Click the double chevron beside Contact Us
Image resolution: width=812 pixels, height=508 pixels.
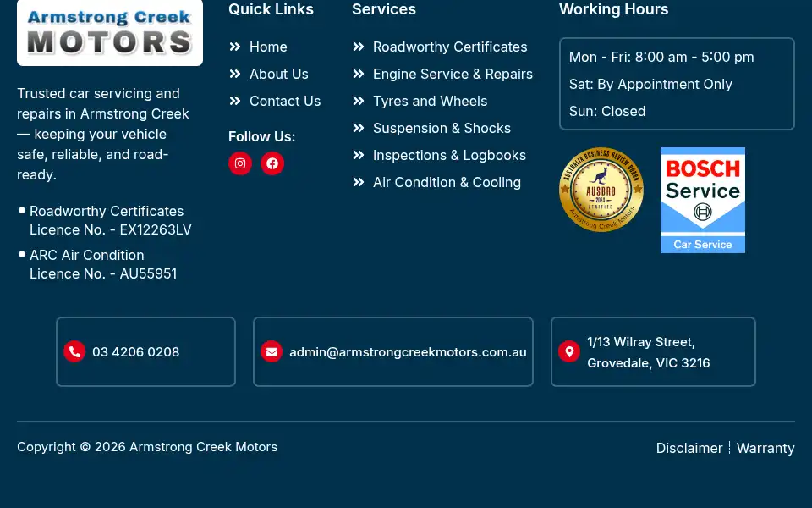coord(235,101)
